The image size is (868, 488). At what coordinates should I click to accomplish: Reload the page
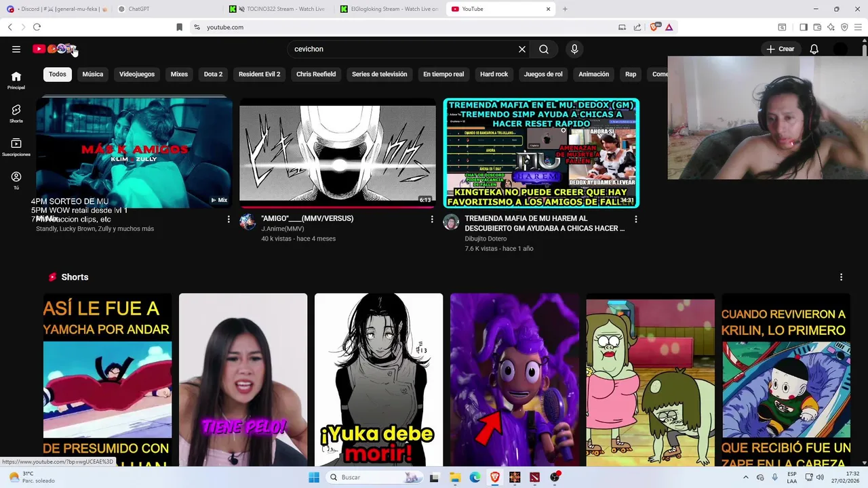click(x=37, y=27)
